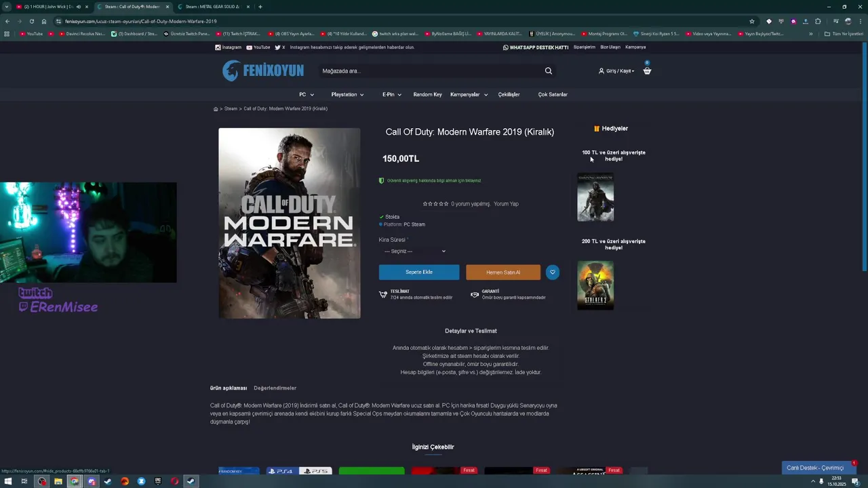Screen dimensions: 868x488
Task: Open Instagram social link in top bar
Action: click(x=228, y=47)
